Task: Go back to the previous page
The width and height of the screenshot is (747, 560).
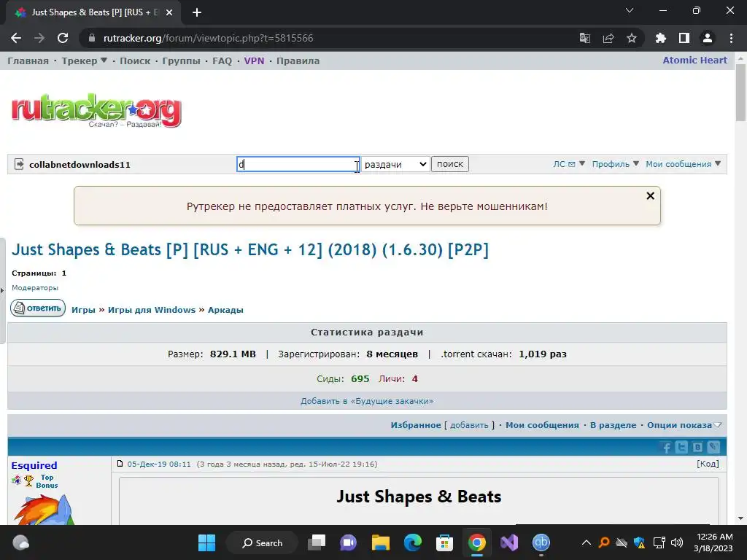Action: click(16, 38)
